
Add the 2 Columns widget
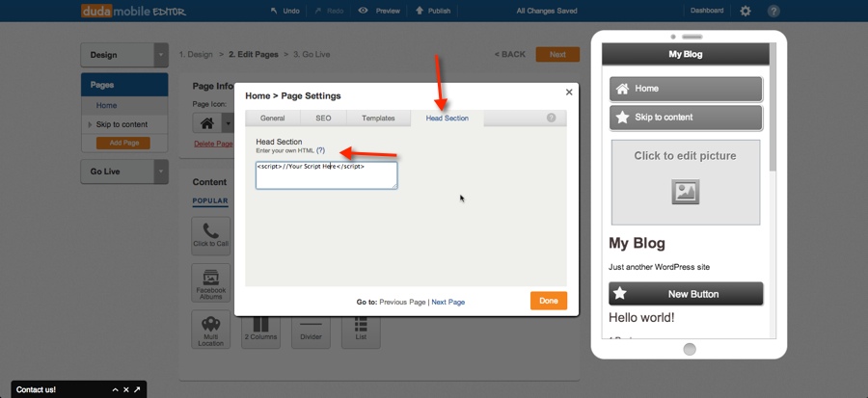[x=260, y=330]
